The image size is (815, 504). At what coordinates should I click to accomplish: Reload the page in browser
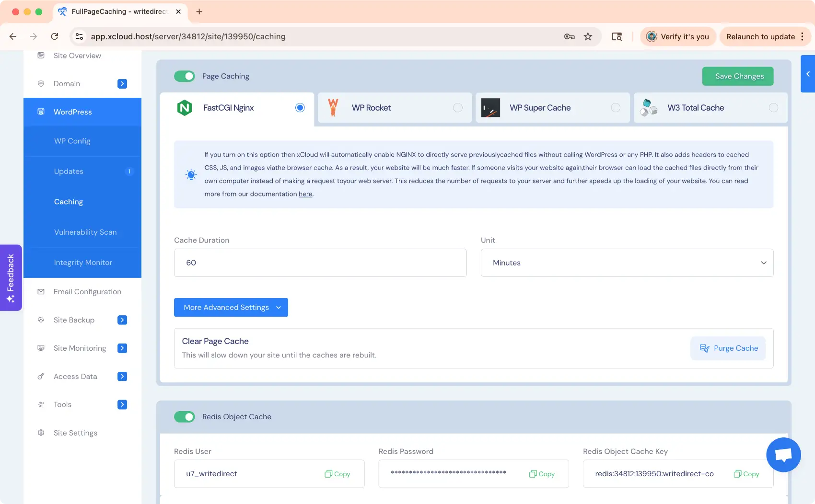coord(55,36)
